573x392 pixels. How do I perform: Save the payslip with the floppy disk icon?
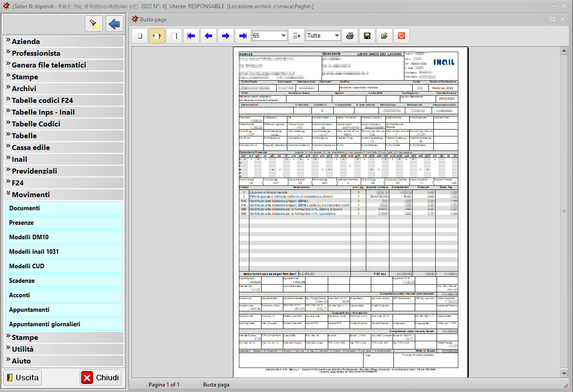pyautogui.click(x=367, y=36)
